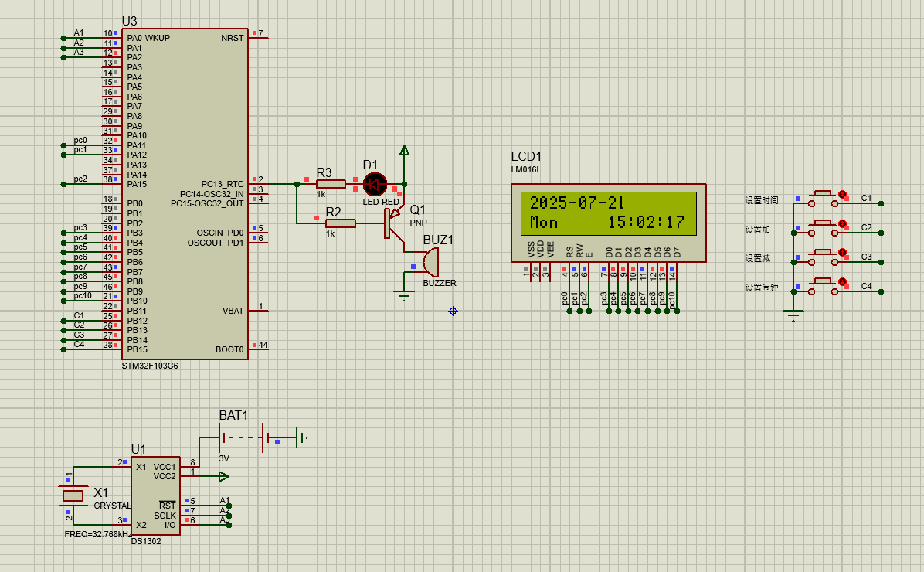
Task: Click the BOOT0 pin name
Action: (x=229, y=349)
